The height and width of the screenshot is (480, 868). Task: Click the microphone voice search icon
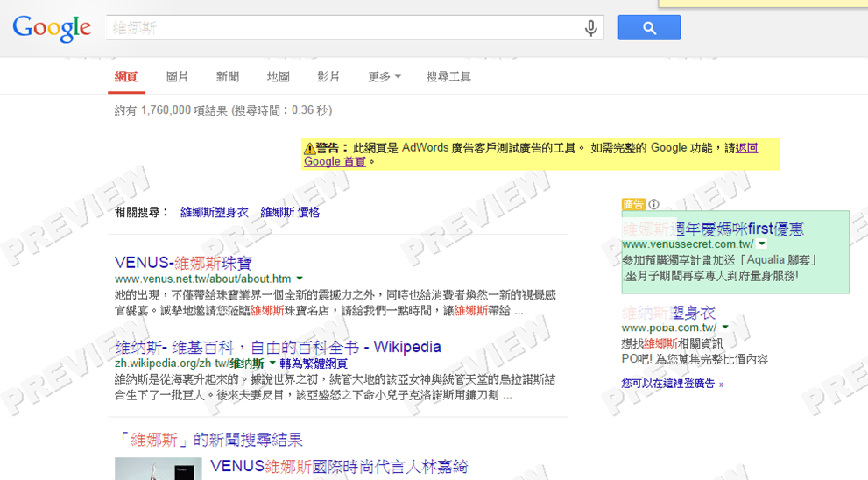point(590,28)
